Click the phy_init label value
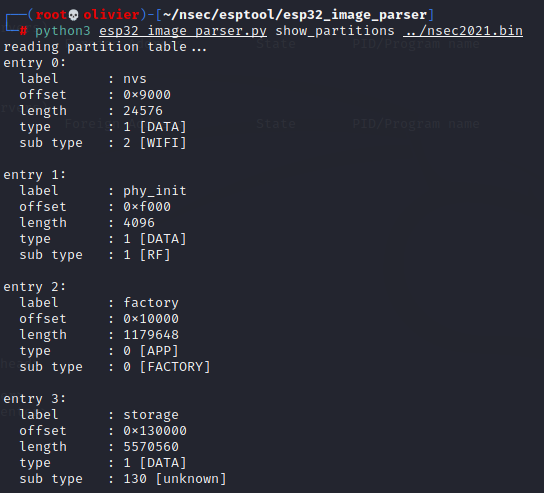The image size is (544, 493). 155,191
